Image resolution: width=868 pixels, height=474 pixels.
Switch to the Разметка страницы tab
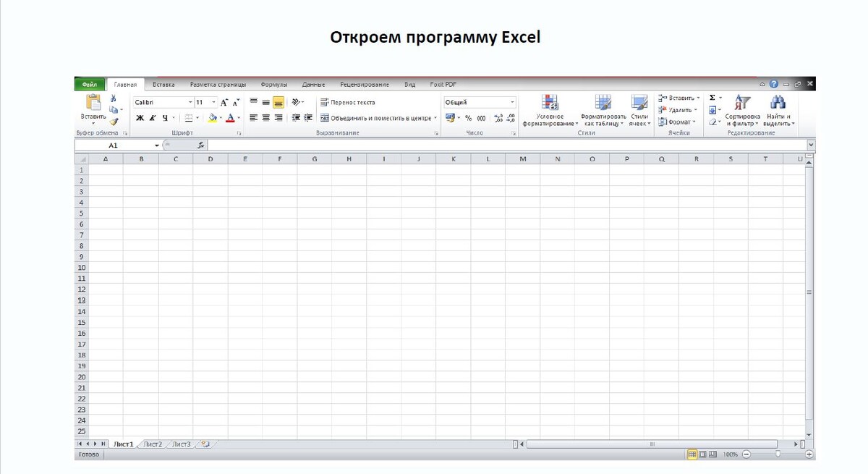218,85
